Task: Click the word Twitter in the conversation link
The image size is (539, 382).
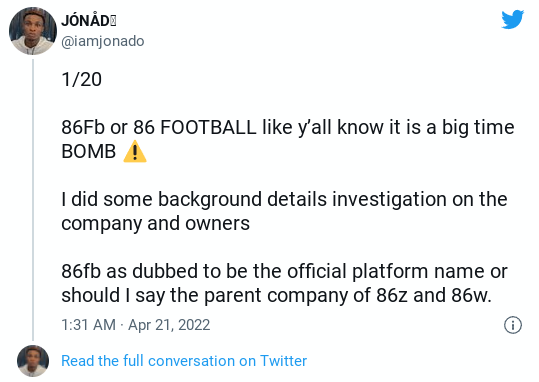Action: pyautogui.click(x=283, y=361)
